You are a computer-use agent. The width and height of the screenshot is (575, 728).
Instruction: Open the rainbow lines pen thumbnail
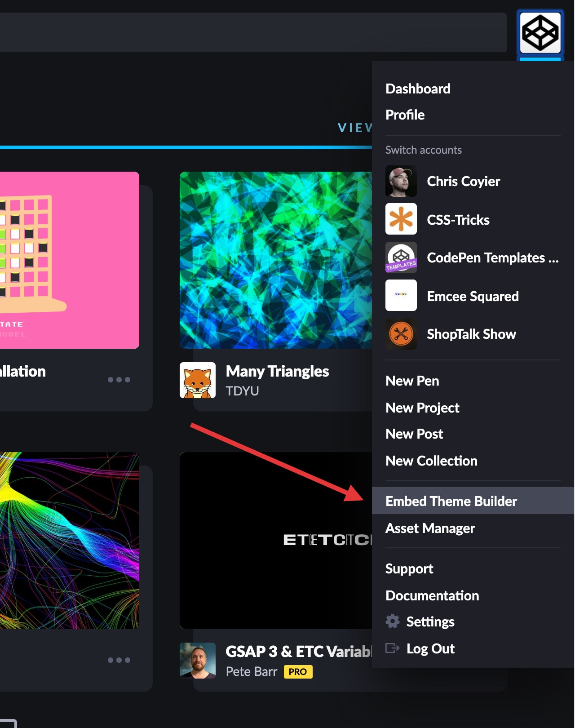(70, 540)
